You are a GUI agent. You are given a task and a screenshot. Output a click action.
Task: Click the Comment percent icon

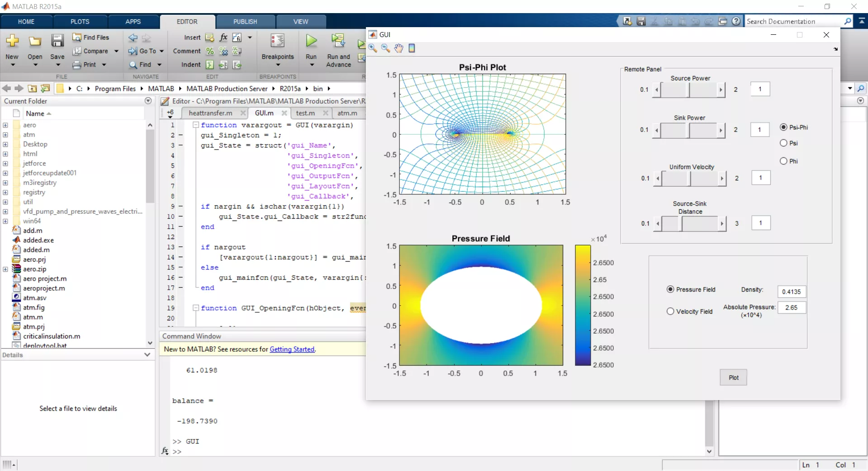pos(210,51)
